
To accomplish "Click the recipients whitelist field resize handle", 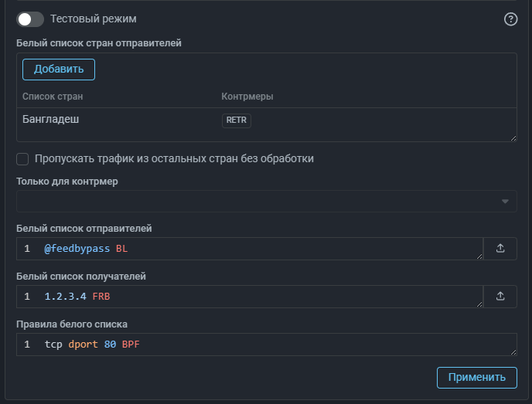I will [479, 304].
